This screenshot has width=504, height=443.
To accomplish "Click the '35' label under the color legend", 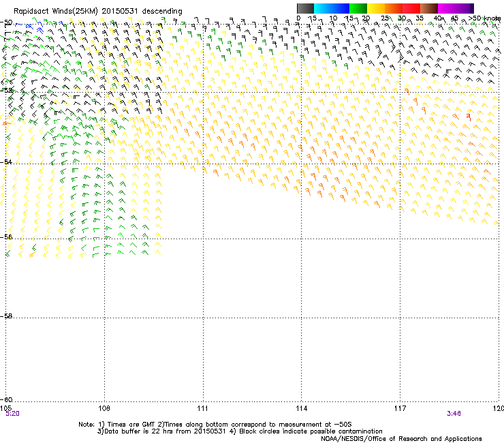I will pyautogui.click(x=420, y=18).
